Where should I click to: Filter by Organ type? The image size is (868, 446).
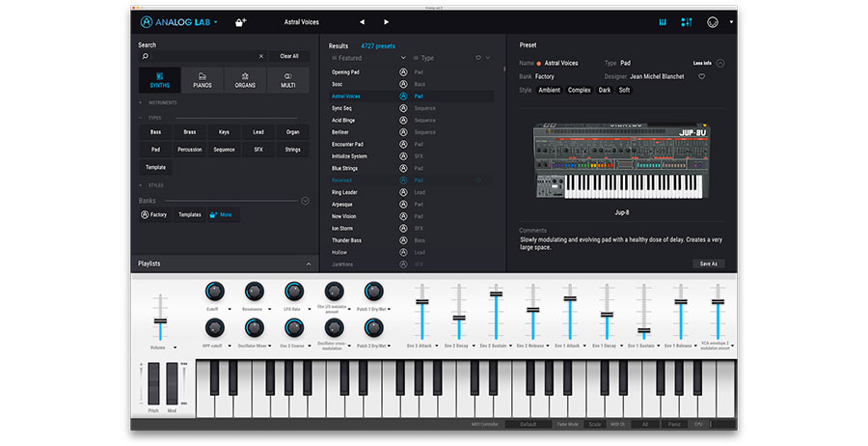(x=293, y=132)
